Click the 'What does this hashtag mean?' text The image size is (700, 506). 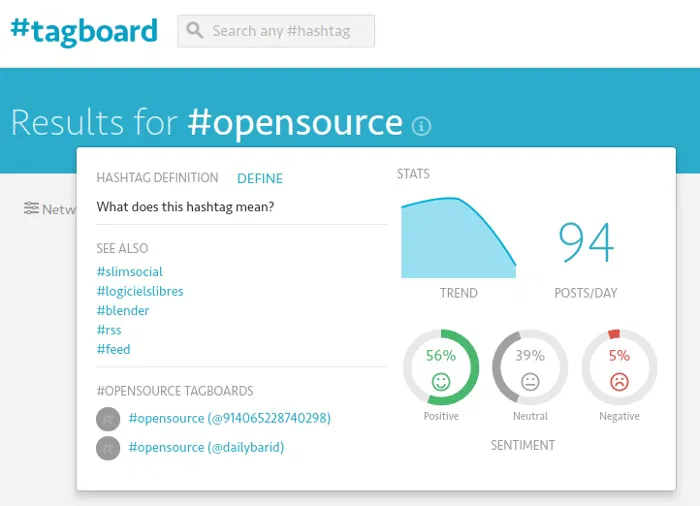click(185, 207)
